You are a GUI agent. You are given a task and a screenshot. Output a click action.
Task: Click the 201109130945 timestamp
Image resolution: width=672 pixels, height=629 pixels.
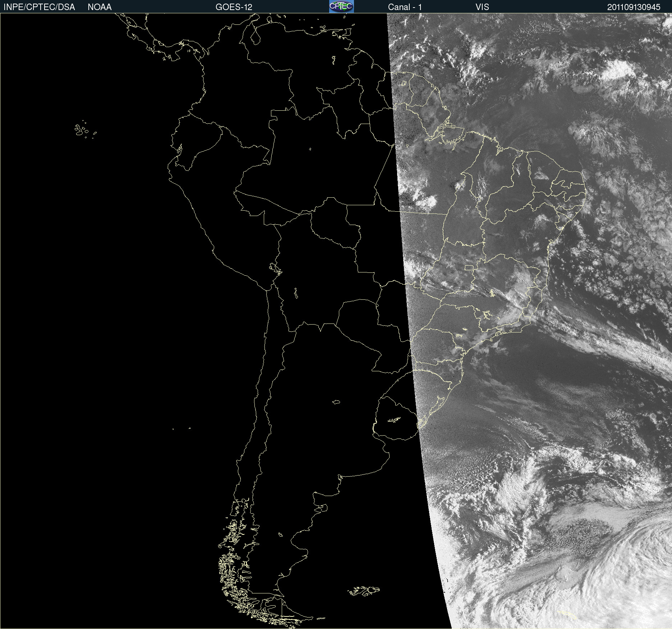click(x=634, y=7)
